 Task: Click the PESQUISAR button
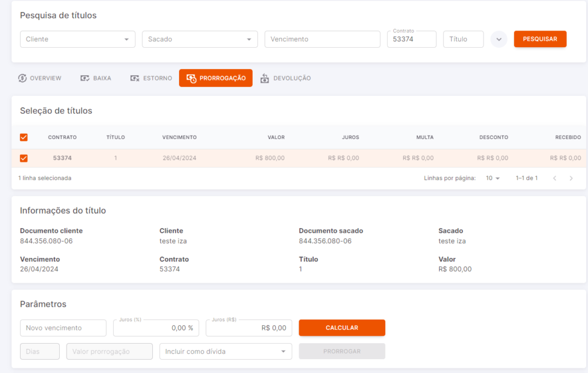coord(540,39)
